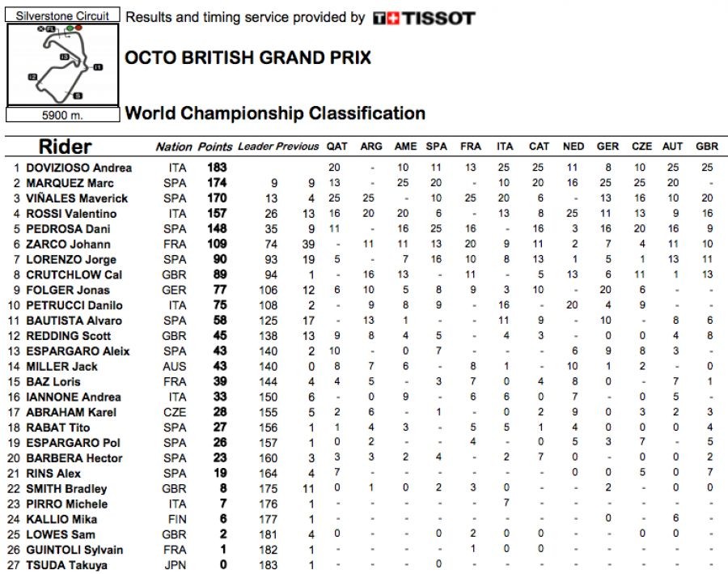
Task: Click the OCTO British Grand Prix title
Action: pos(248,58)
